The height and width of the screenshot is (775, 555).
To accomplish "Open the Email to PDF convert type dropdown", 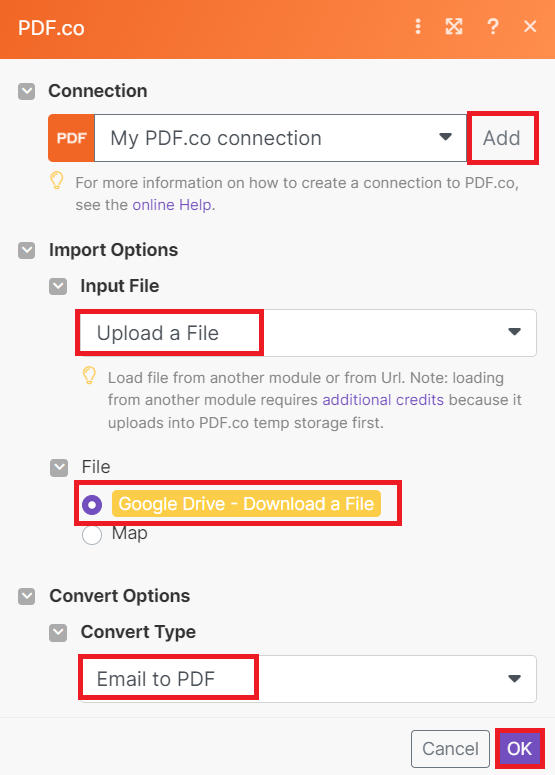I will 307,679.
